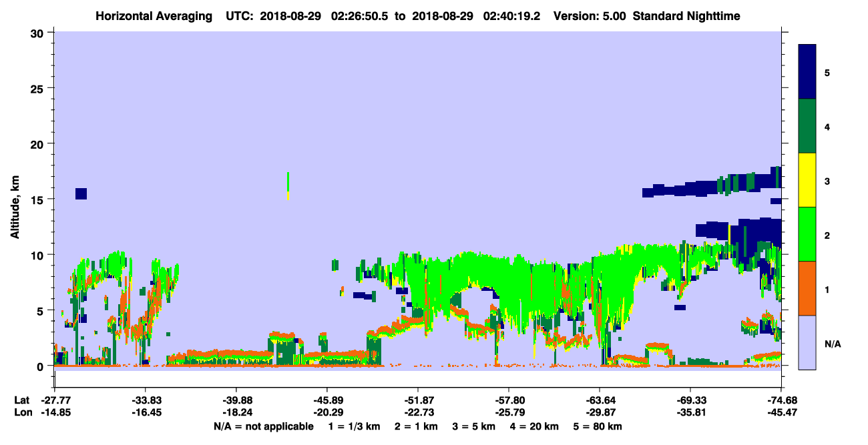Screen dimensions: 868x445
Task: Click longitude value '-20.29'
Action: pyautogui.click(x=327, y=412)
